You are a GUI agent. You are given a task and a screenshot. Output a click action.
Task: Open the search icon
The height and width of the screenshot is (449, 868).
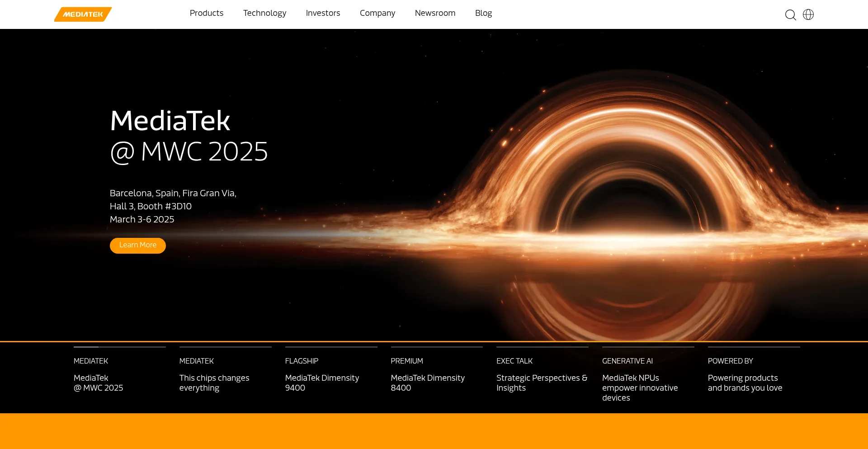790,15
